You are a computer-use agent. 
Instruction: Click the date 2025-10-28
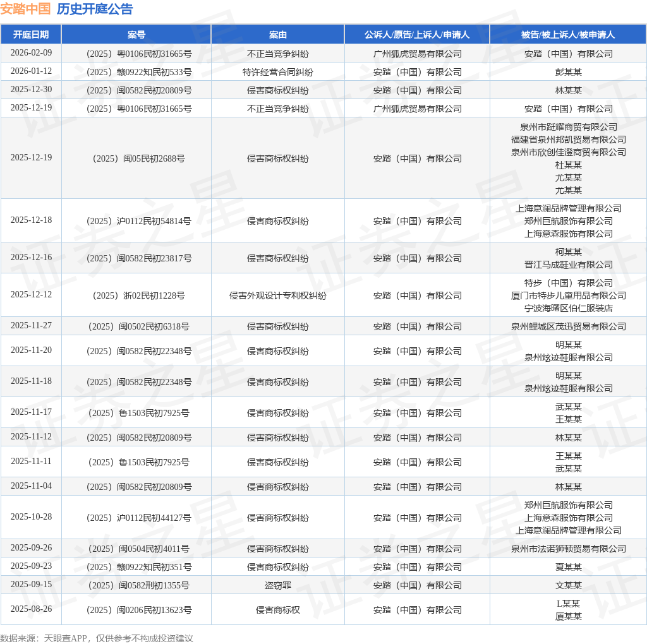pyautogui.click(x=32, y=516)
